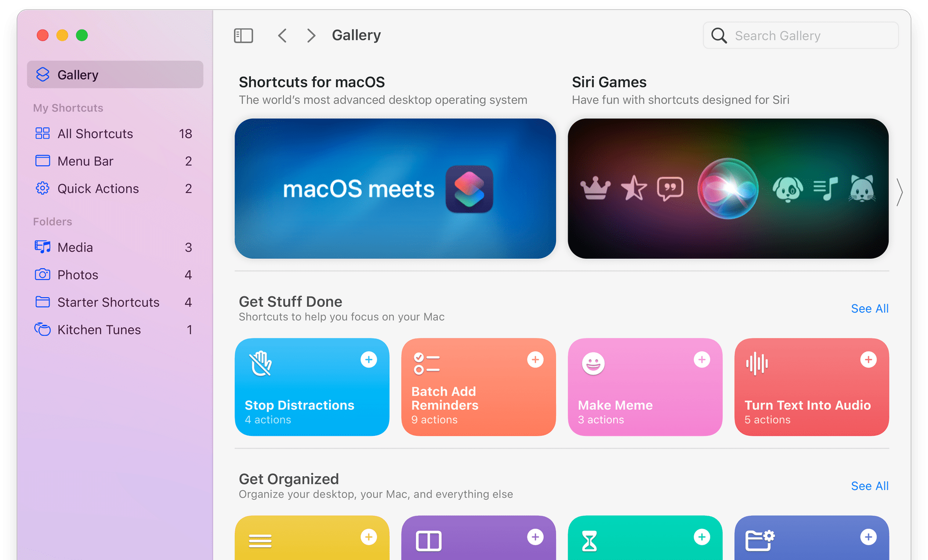This screenshot has height=560, width=928.
Task: Expand the Get Organized See All
Action: (870, 486)
